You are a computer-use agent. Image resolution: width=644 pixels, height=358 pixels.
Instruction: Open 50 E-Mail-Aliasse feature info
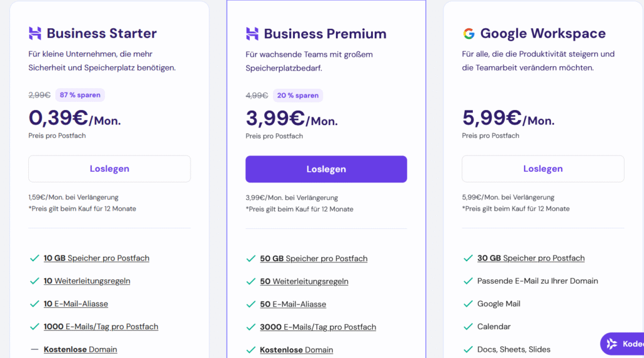(293, 305)
